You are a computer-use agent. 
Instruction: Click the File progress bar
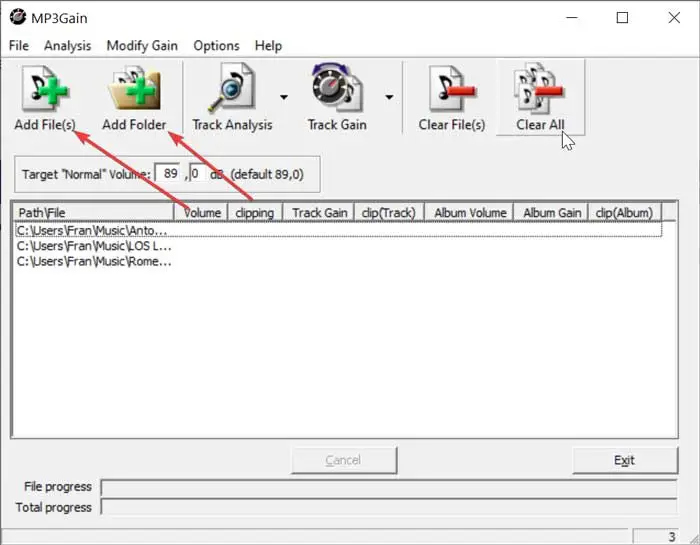[x=389, y=487]
